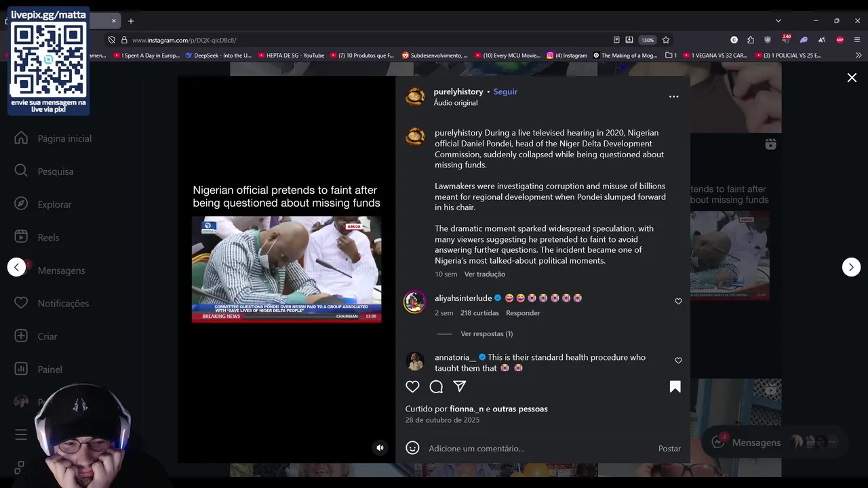
Task: Go to the previous post arrow
Action: [x=16, y=267]
